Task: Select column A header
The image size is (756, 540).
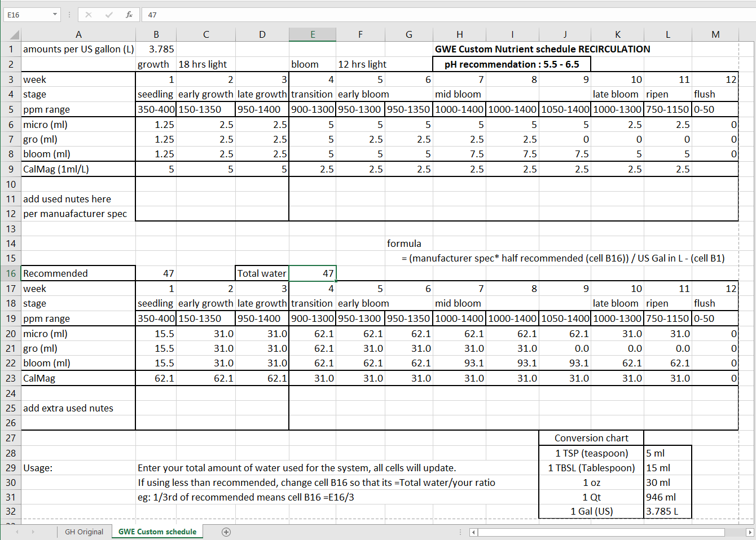Action: pyautogui.click(x=78, y=34)
